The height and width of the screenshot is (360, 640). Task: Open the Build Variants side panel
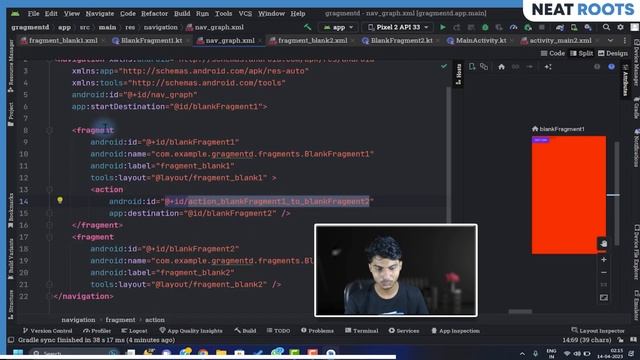click(11, 259)
